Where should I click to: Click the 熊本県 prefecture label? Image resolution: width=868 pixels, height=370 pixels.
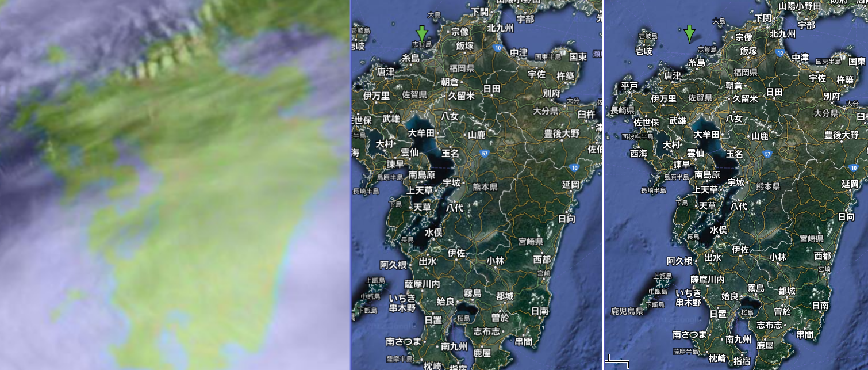click(486, 188)
